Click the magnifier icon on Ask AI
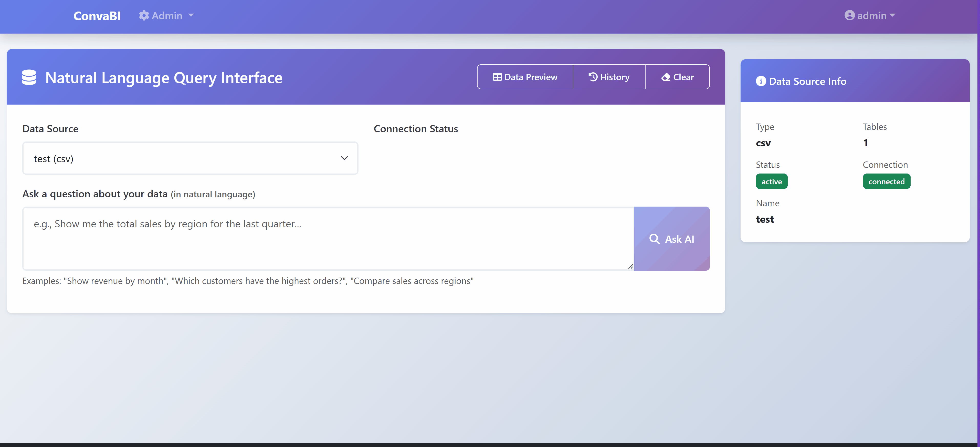Image resolution: width=980 pixels, height=447 pixels. coord(654,239)
